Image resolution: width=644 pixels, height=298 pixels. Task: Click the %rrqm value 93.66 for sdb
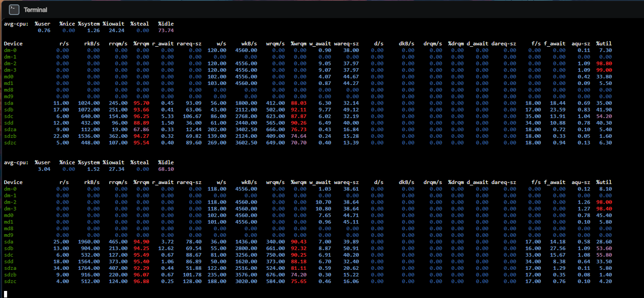tap(141, 110)
